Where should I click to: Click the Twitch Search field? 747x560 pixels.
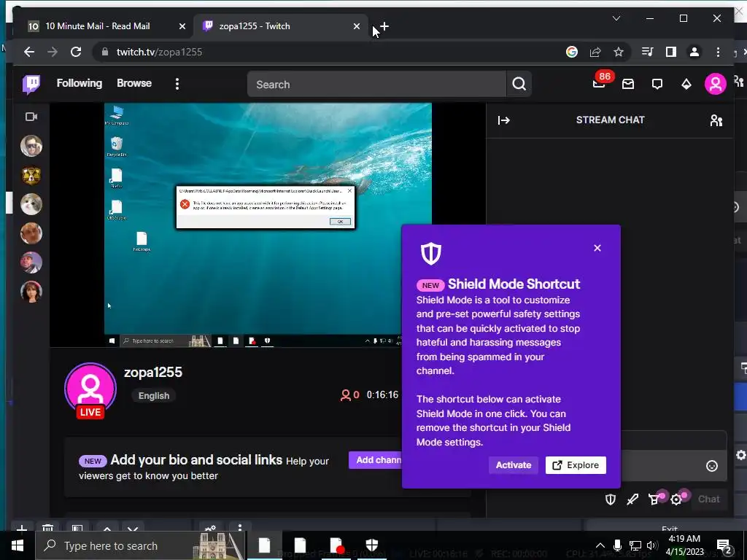(x=376, y=85)
